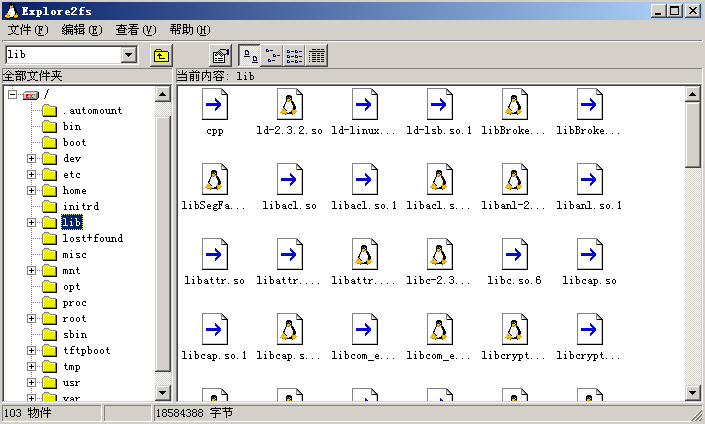Expand the mnt folder node
Image resolution: width=705 pixels, height=424 pixels.
point(31,271)
